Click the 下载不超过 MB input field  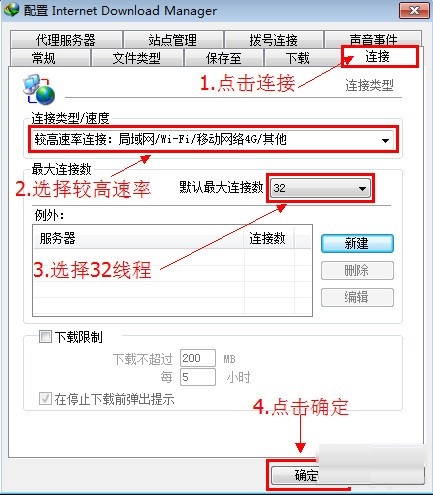(198, 358)
